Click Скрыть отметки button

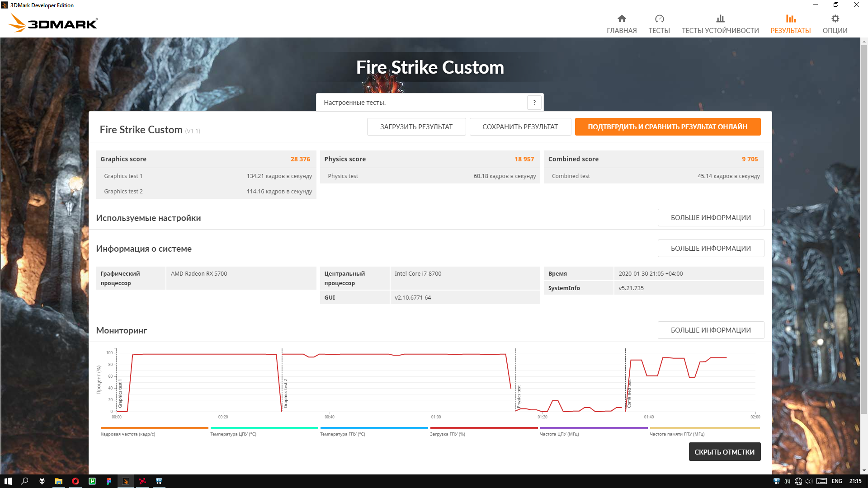point(724,452)
